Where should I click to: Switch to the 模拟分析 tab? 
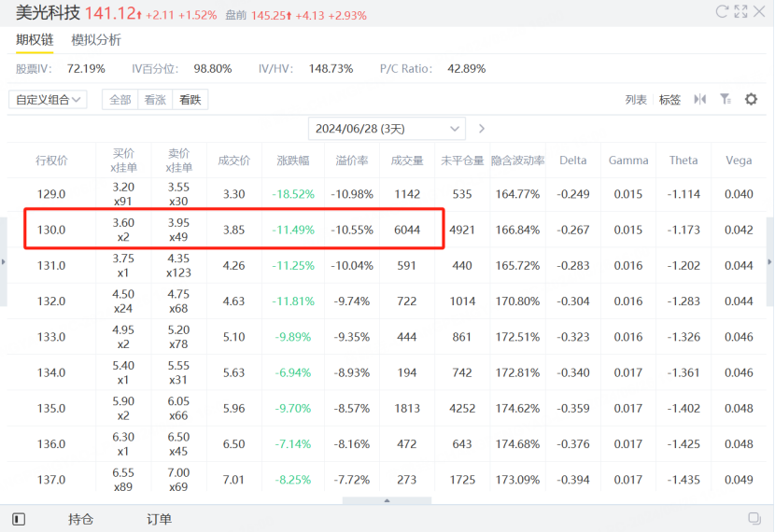click(96, 39)
